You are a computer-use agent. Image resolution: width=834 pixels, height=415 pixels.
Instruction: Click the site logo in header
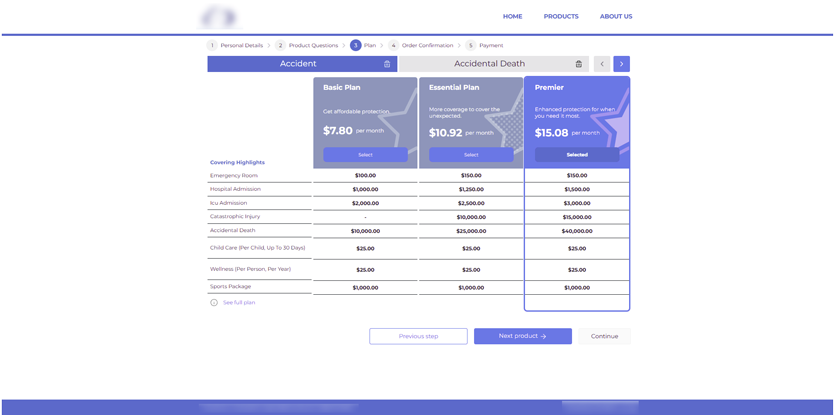click(x=218, y=17)
